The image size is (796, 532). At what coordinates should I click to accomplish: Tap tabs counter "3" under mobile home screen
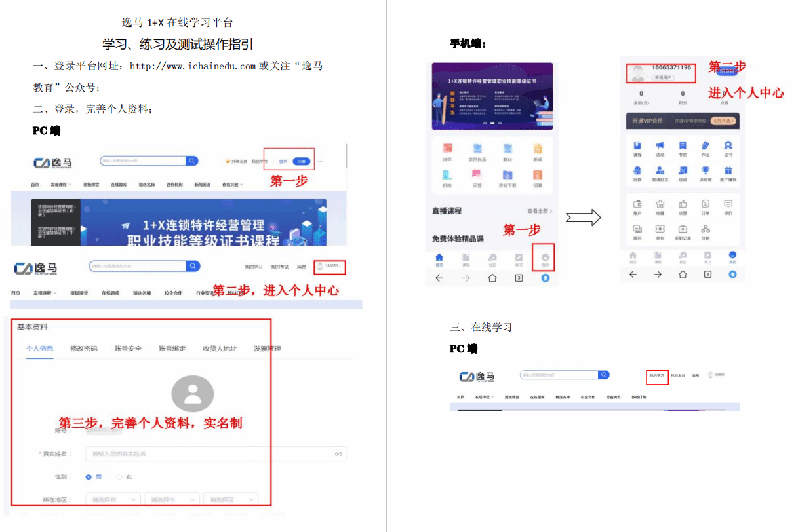tap(519, 278)
